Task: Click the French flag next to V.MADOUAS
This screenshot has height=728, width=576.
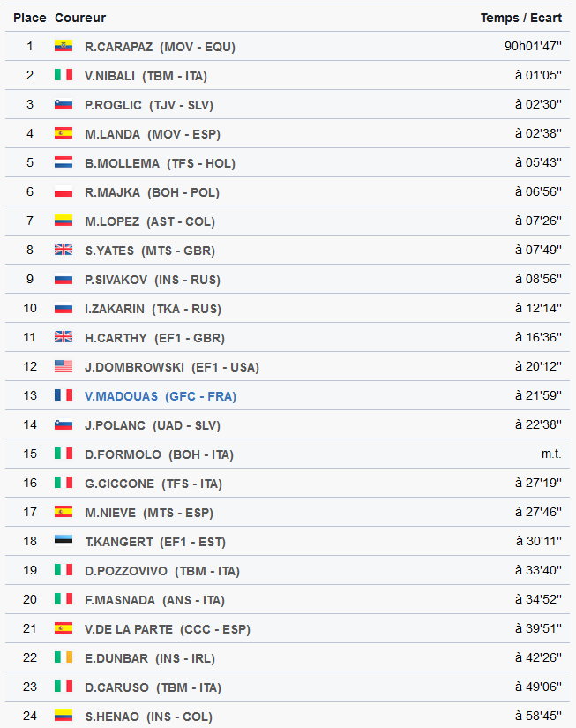Action: coord(64,395)
